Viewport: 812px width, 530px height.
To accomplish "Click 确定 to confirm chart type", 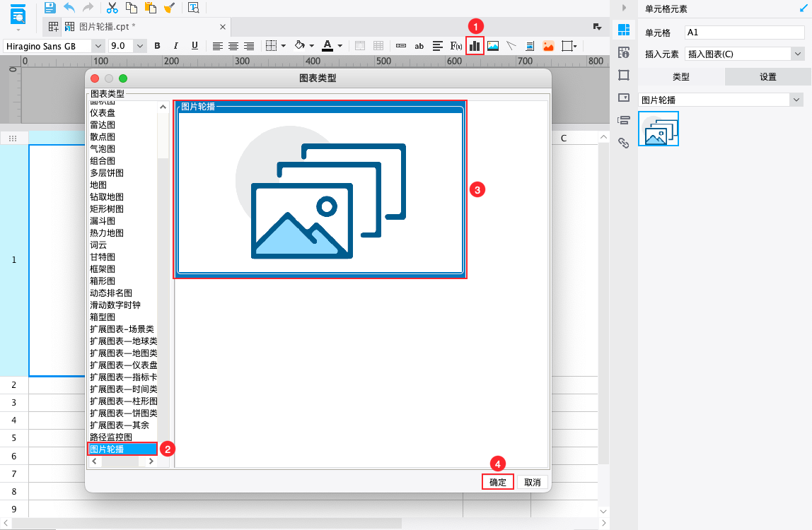I will click(498, 482).
